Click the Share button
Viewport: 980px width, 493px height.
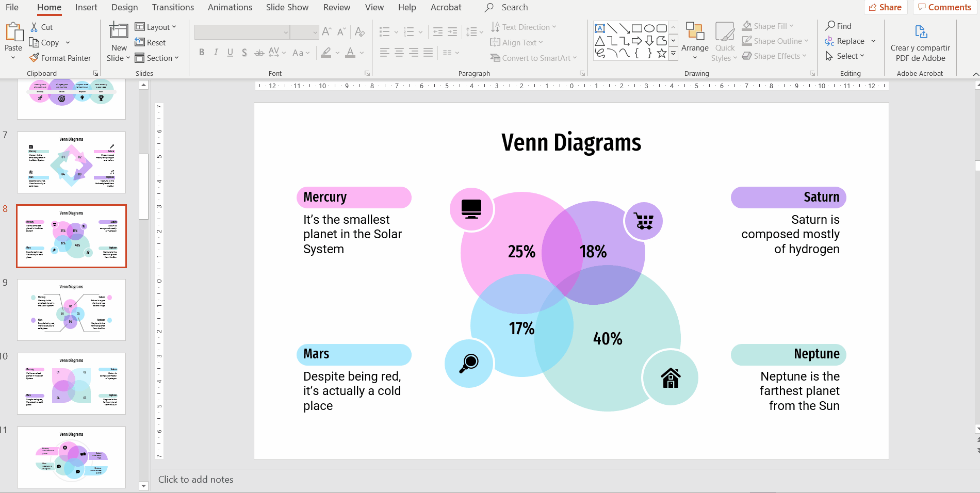tap(885, 7)
